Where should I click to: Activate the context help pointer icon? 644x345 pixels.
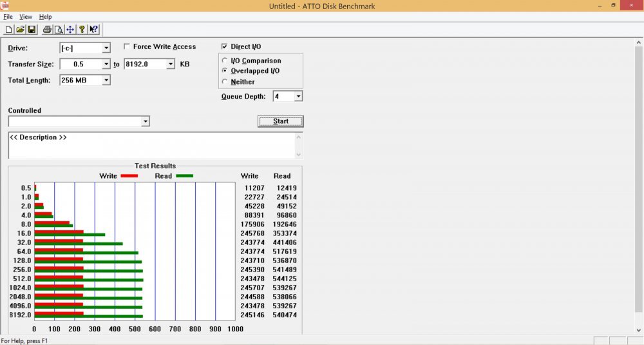pos(94,30)
